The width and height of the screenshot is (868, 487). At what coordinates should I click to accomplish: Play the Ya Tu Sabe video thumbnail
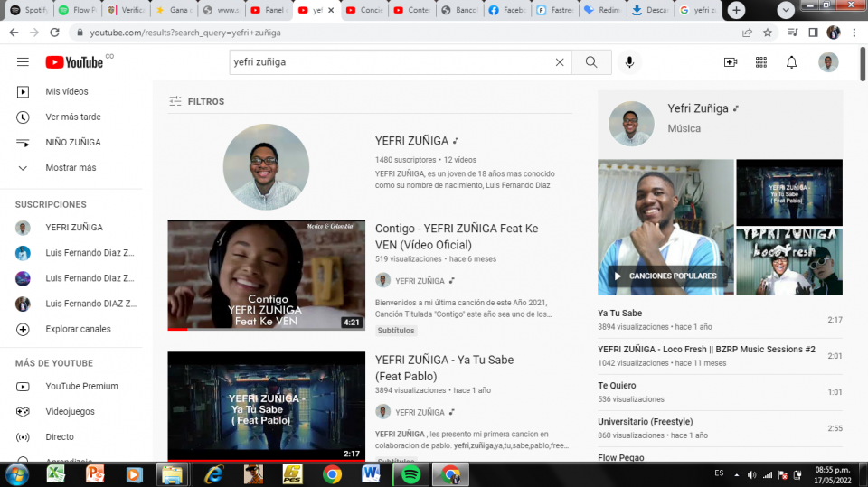pyautogui.click(x=266, y=407)
